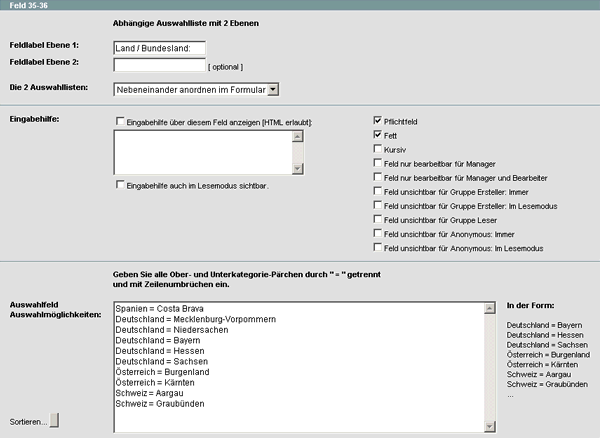Click the Feldlabel Ebene 1 input field
The image size is (600, 438).
tap(160, 48)
